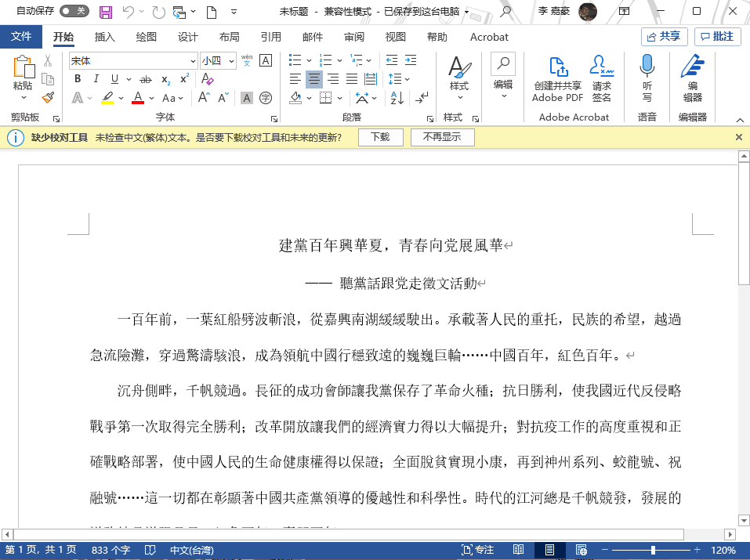Increase the paragraph indent

point(411,60)
